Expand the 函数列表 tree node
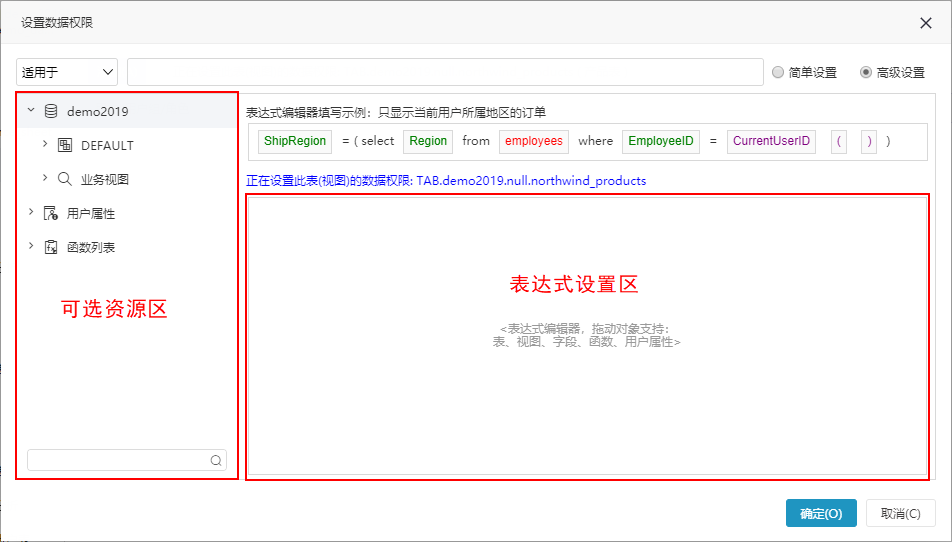Screen dimensions: 952x542 pyautogui.click(x=31, y=246)
